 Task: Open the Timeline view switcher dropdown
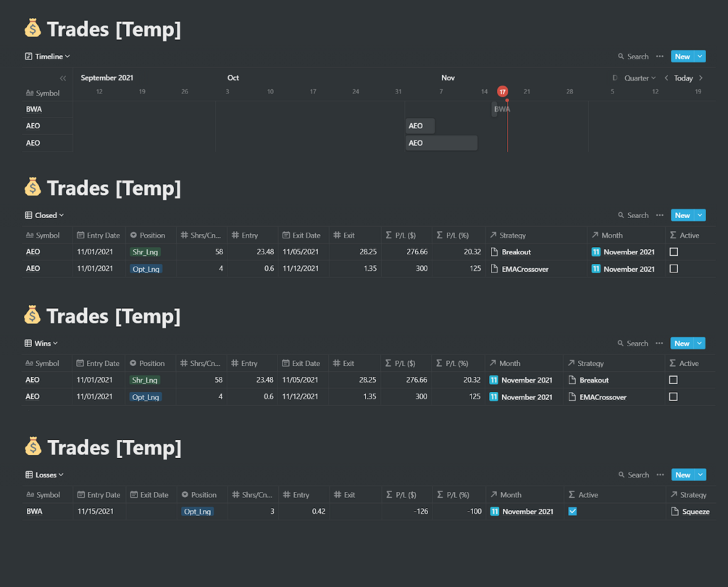(48, 57)
